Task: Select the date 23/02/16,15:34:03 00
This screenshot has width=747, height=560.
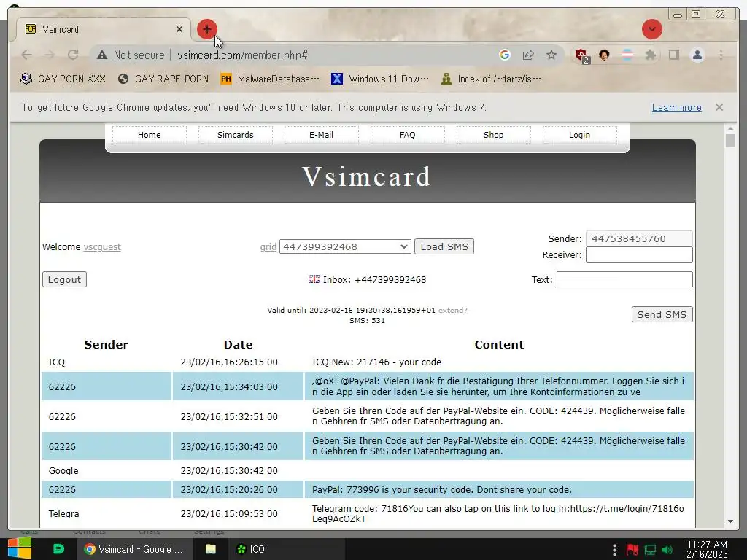Action: point(229,386)
